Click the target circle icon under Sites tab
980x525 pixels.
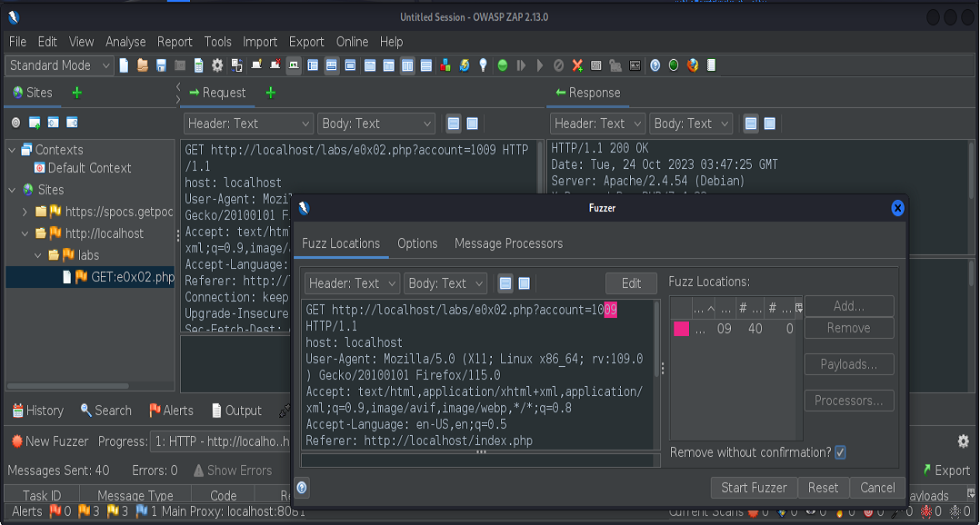[x=15, y=123]
